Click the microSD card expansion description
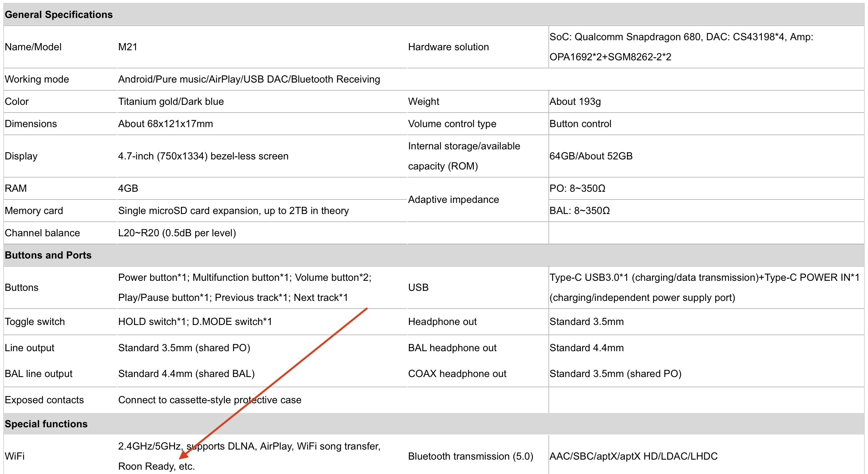This screenshot has height=474, width=868. point(234,211)
